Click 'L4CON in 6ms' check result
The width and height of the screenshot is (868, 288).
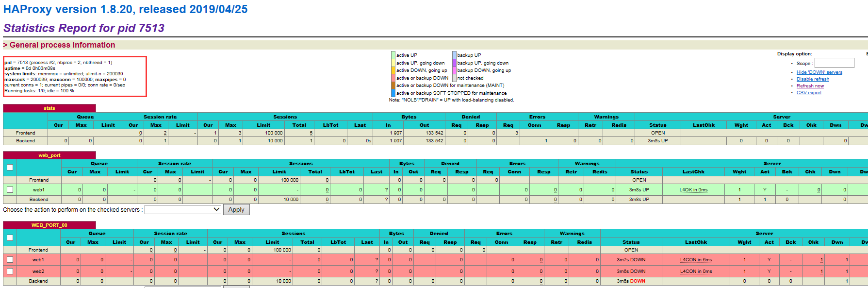tap(696, 260)
